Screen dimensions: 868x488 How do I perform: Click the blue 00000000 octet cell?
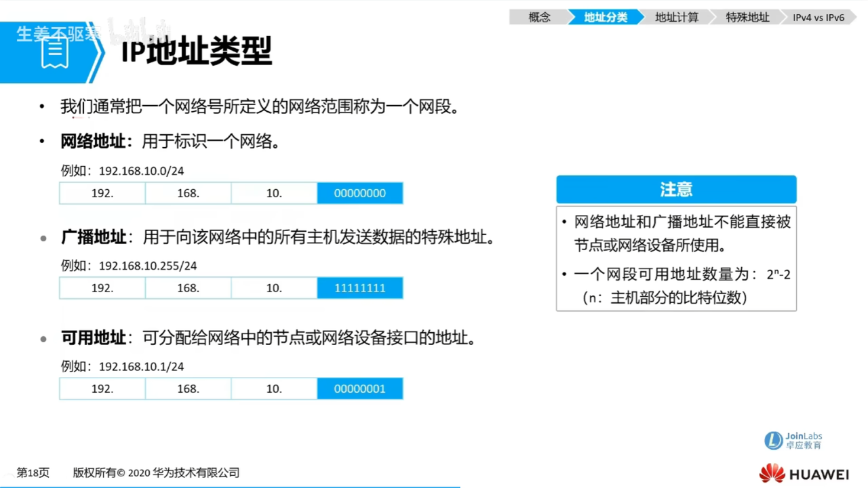(360, 193)
